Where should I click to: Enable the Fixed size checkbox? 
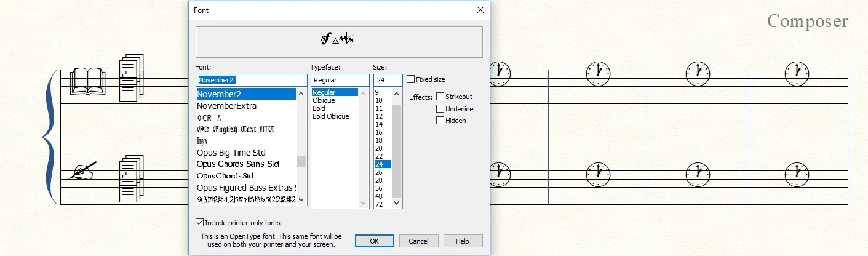(411, 79)
